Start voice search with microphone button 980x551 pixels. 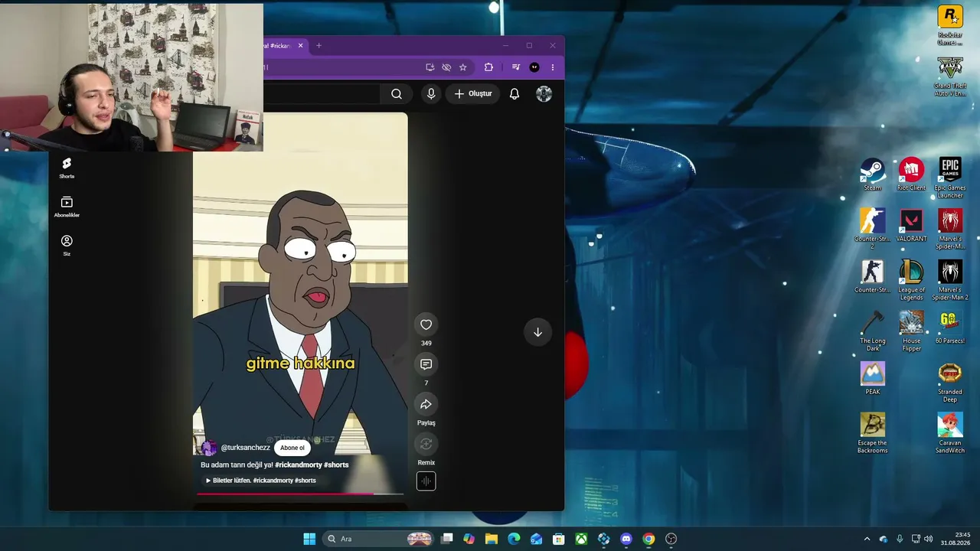(x=431, y=93)
